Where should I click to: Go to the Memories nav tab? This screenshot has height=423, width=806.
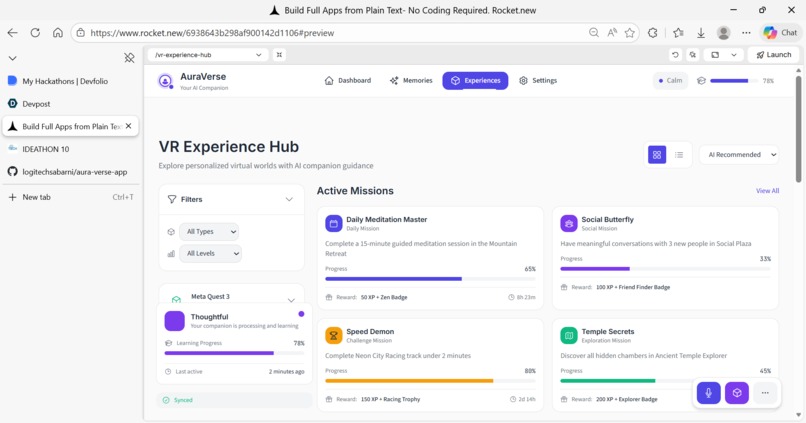(411, 81)
